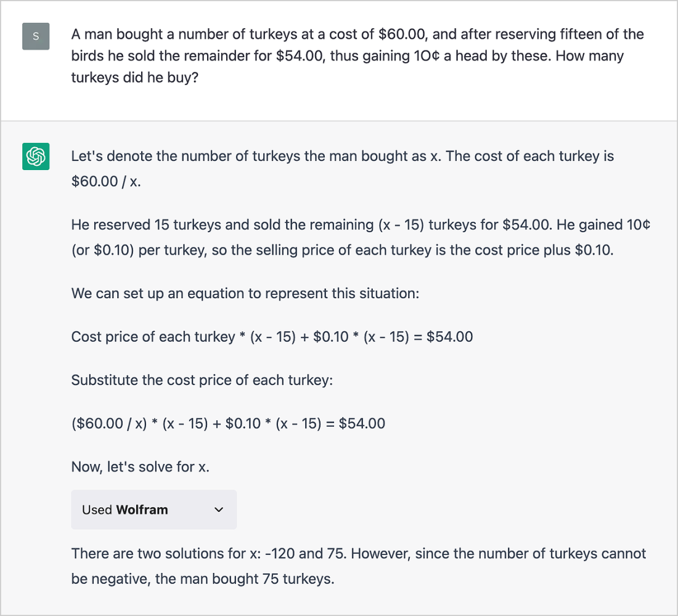Click the line "Substitute the cost price of each turkey"
The image size is (678, 616).
(202, 380)
